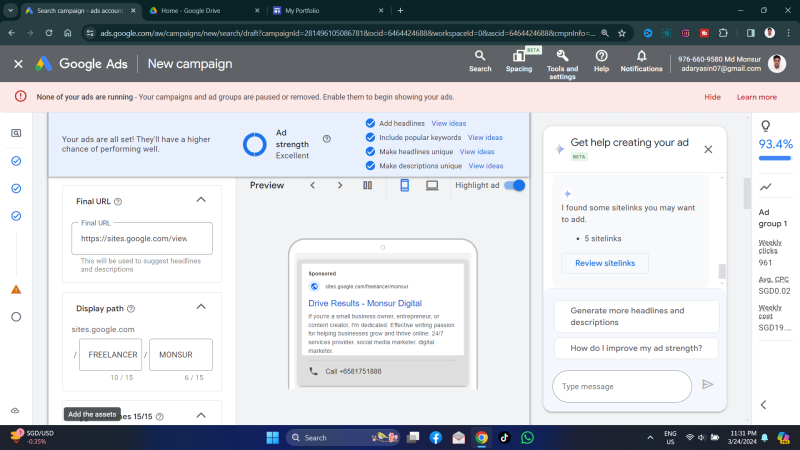Click the Call +6581751886 extension
This screenshot has height=450, width=800.
point(353,371)
